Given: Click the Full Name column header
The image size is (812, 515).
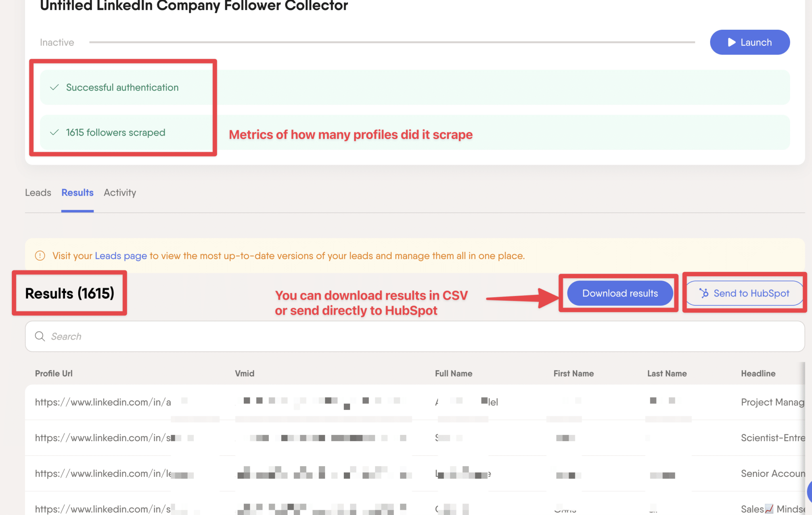Looking at the screenshot, I should pyautogui.click(x=453, y=373).
